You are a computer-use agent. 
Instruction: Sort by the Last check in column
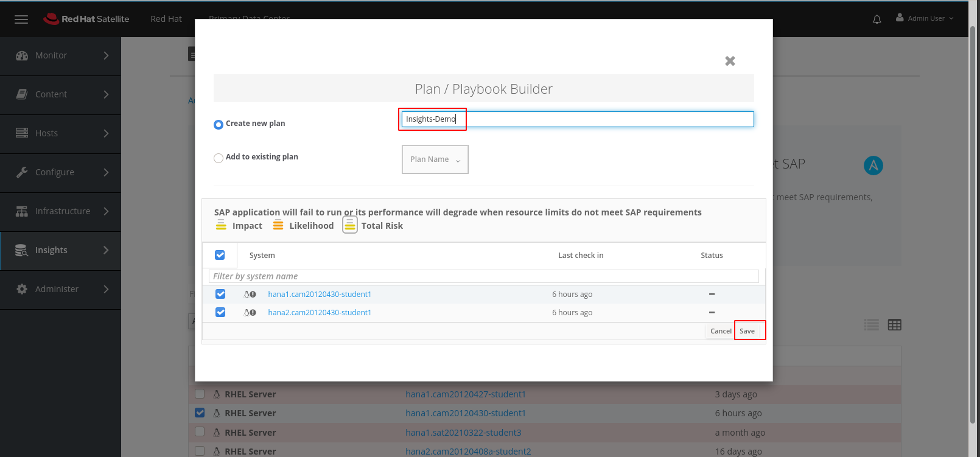point(581,256)
